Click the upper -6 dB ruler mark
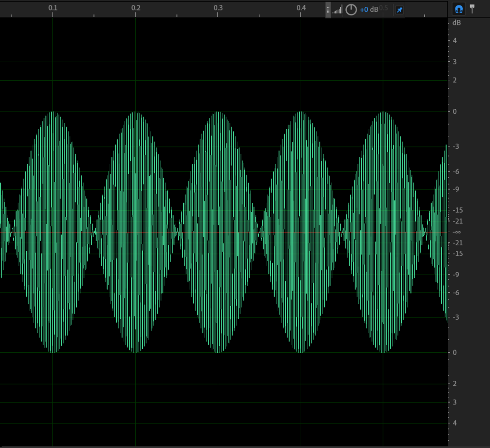Viewport: 490px width, 448px height. pyautogui.click(x=456, y=171)
